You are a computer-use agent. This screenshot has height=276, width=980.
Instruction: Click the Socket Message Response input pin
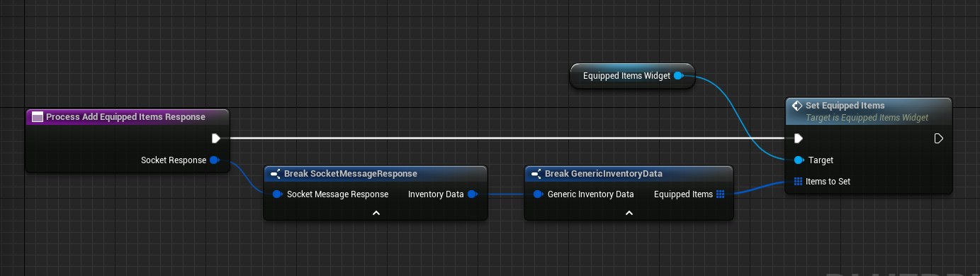(277, 194)
